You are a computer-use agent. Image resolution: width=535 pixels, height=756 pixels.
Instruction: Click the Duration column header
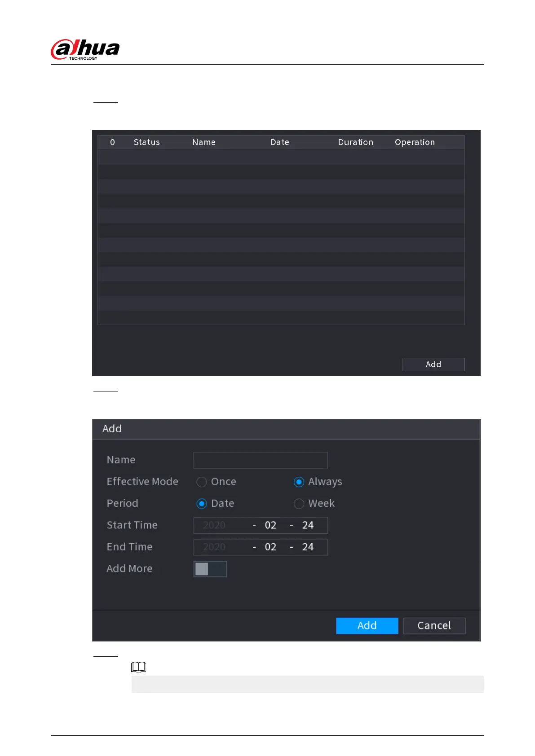click(356, 142)
